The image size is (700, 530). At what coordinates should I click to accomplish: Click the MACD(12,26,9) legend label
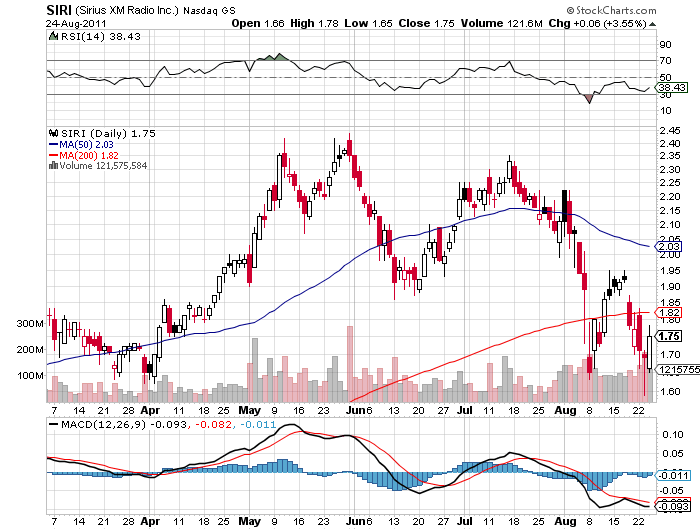coord(103,424)
